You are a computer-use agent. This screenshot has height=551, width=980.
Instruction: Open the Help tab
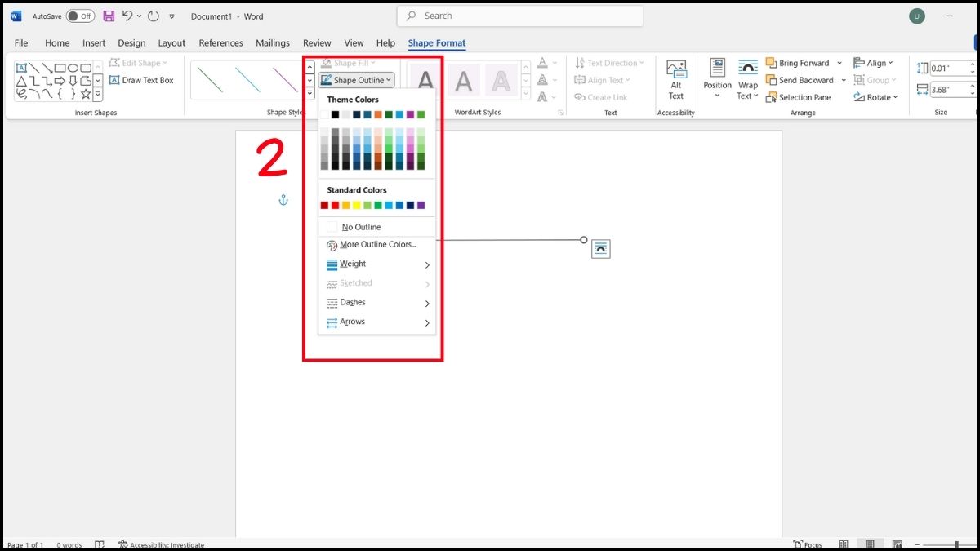click(385, 43)
